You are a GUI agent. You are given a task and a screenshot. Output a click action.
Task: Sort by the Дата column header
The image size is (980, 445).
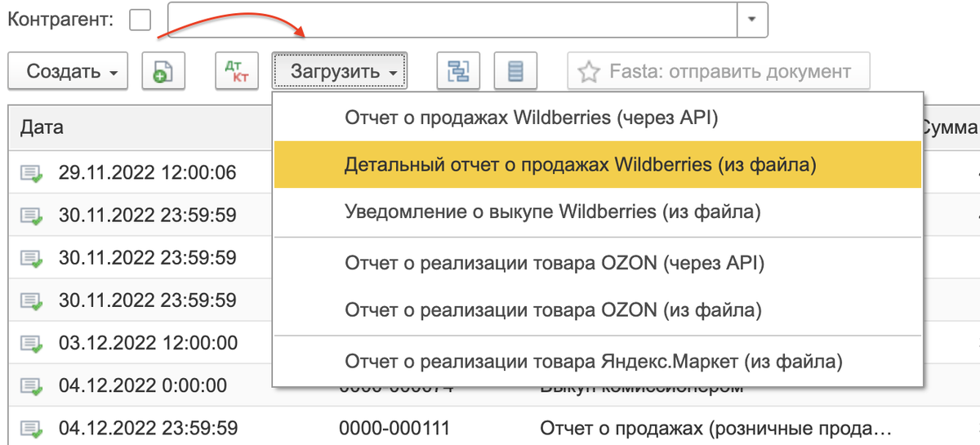point(140,127)
